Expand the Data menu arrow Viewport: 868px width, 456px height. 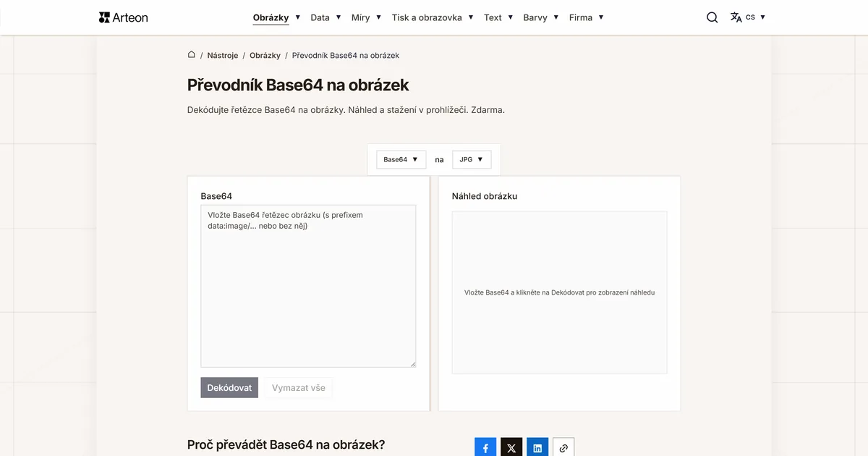click(339, 17)
